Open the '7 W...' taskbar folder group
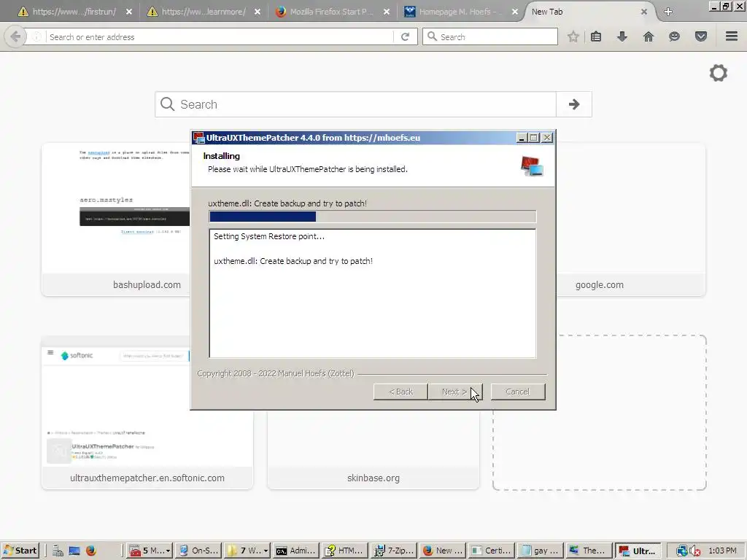 (x=247, y=551)
